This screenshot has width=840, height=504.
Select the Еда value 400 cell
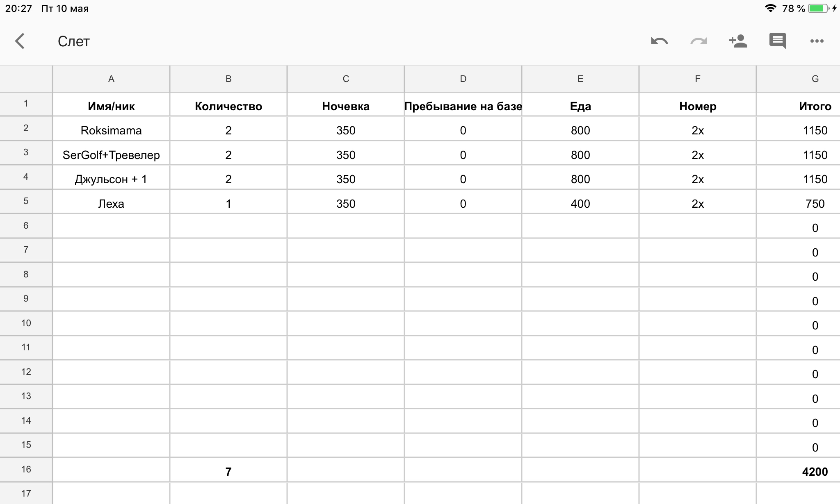coord(580,204)
